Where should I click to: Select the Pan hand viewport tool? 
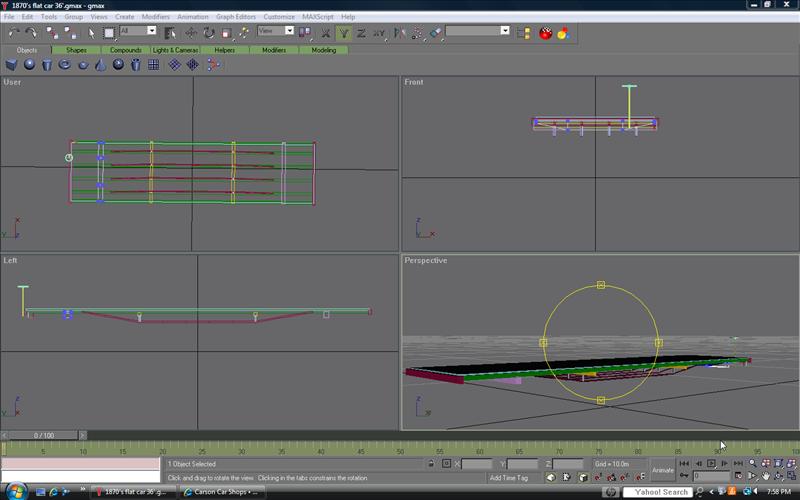[x=766, y=476]
